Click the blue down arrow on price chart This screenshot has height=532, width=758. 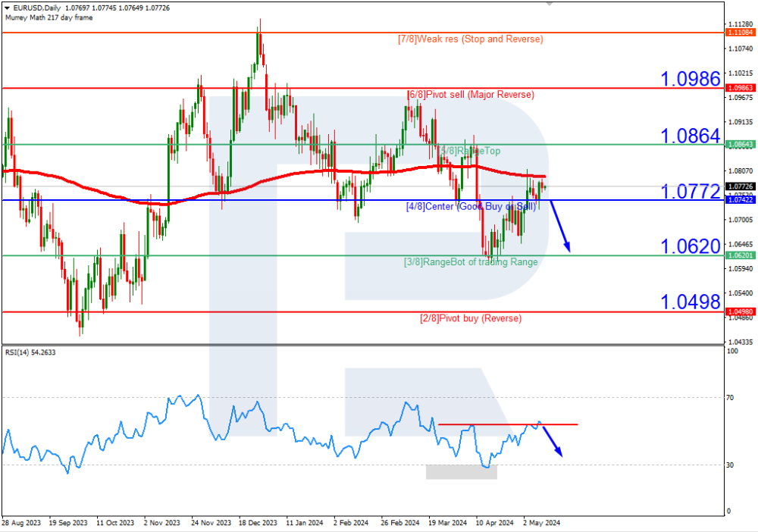(x=559, y=226)
